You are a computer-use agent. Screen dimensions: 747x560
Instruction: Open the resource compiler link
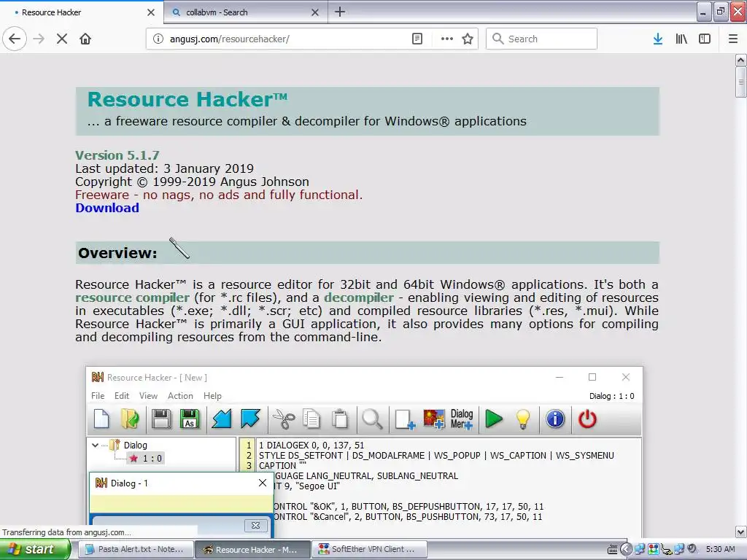coord(133,297)
